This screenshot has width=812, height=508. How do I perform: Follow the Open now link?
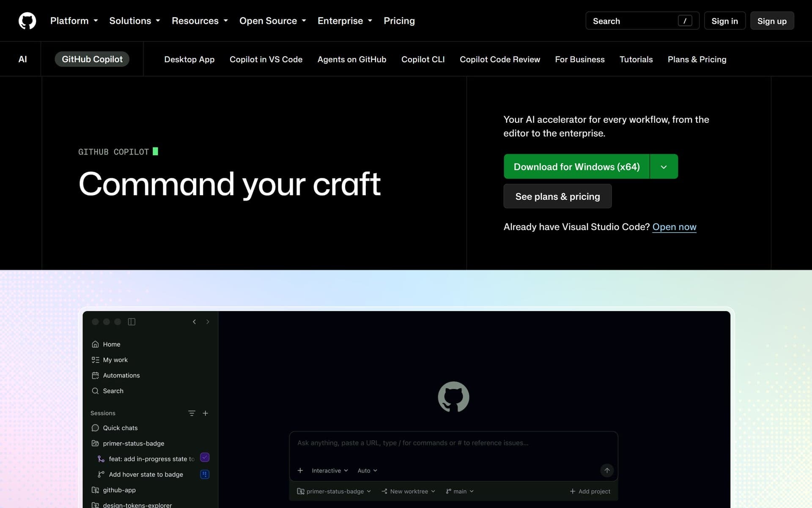click(674, 227)
